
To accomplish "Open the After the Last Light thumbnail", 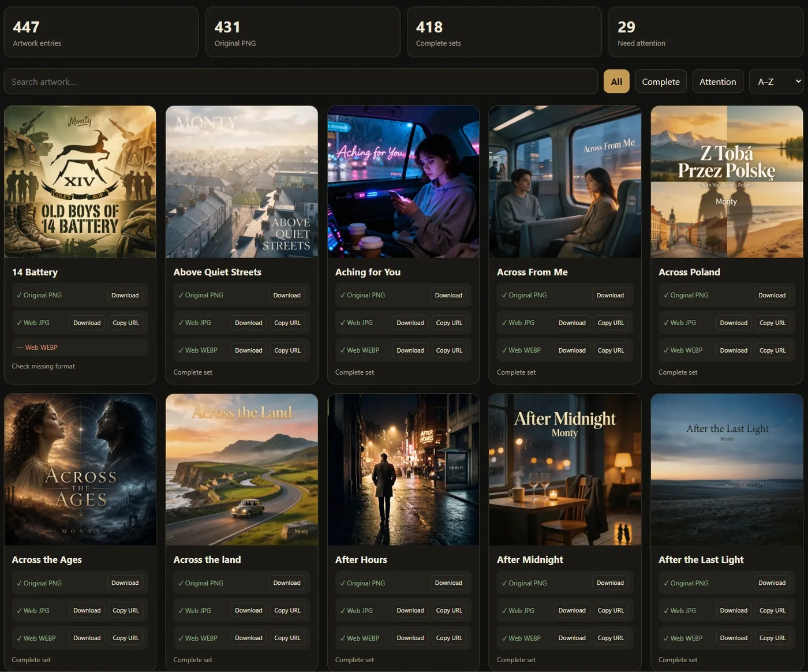I will (x=727, y=469).
